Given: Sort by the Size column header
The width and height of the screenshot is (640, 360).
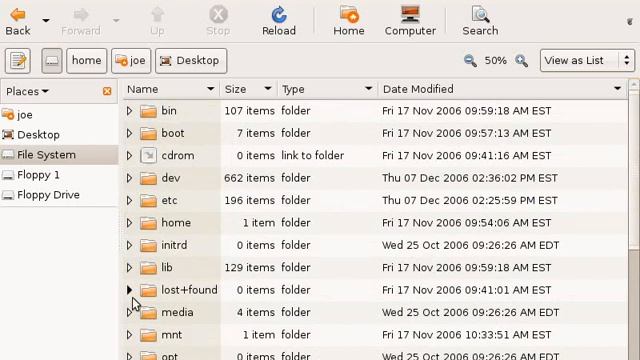Looking at the screenshot, I should coord(249,89).
